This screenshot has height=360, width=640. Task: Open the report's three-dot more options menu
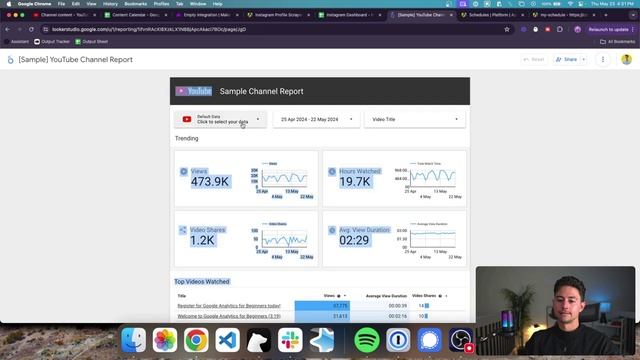click(x=603, y=60)
